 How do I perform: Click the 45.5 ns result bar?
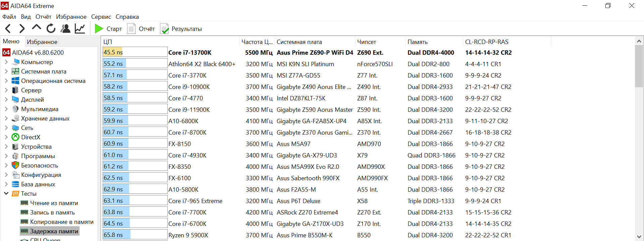[135, 52]
